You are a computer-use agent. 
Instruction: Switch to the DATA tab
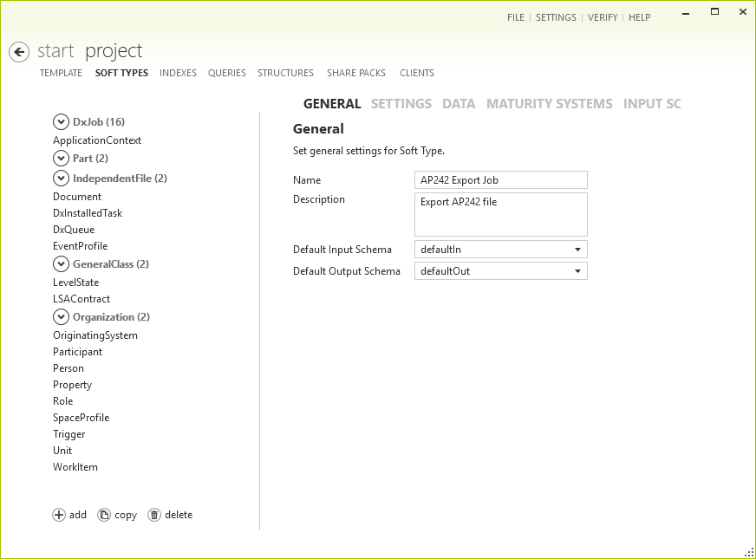click(x=458, y=103)
